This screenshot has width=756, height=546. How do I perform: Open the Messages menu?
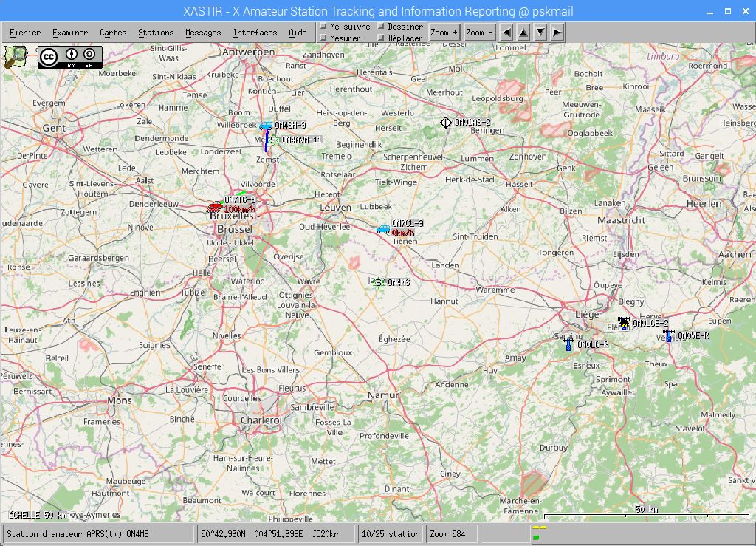click(x=203, y=33)
